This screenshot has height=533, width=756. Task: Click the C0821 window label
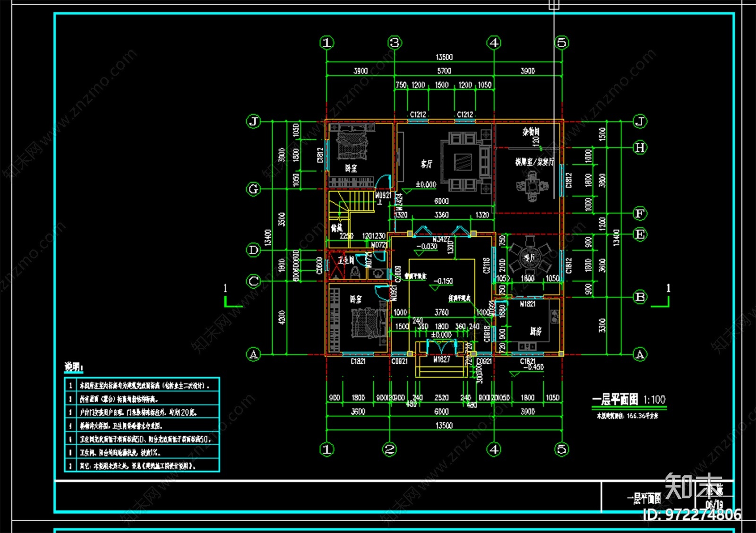point(399,361)
